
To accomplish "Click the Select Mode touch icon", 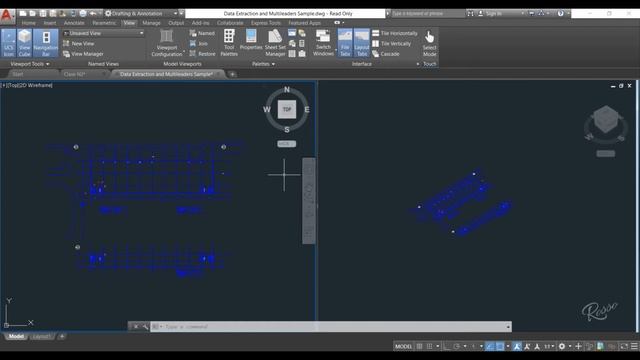I will pos(429,43).
